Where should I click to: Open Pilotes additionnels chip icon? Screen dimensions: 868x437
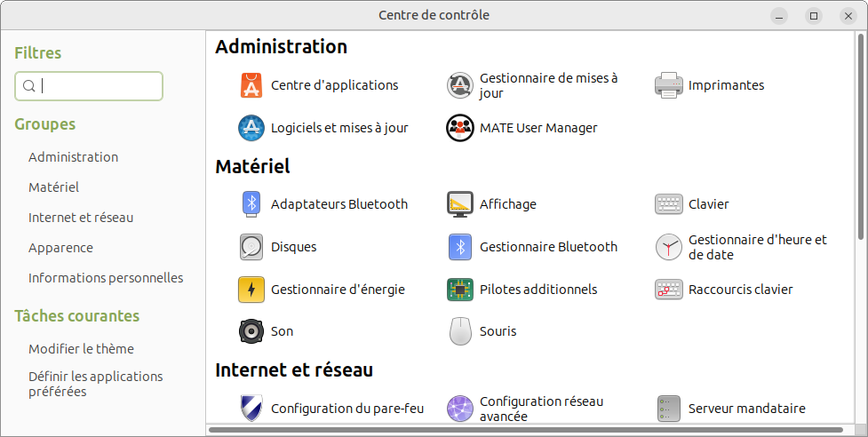click(459, 290)
